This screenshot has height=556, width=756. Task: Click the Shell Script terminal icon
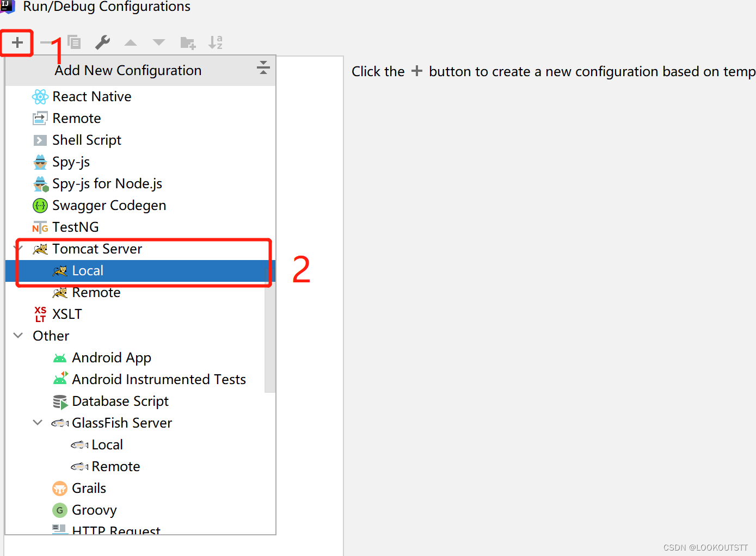point(40,140)
